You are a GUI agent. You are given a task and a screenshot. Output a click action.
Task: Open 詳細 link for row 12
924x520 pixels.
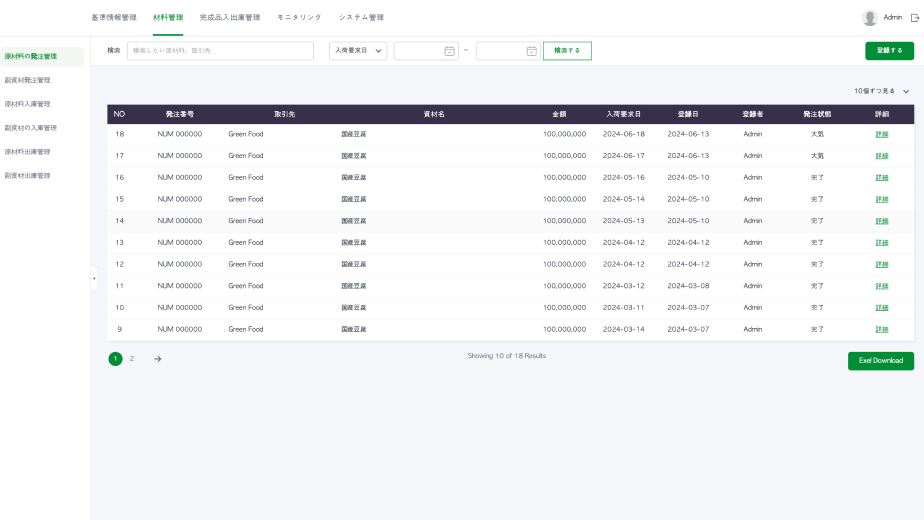point(882,264)
